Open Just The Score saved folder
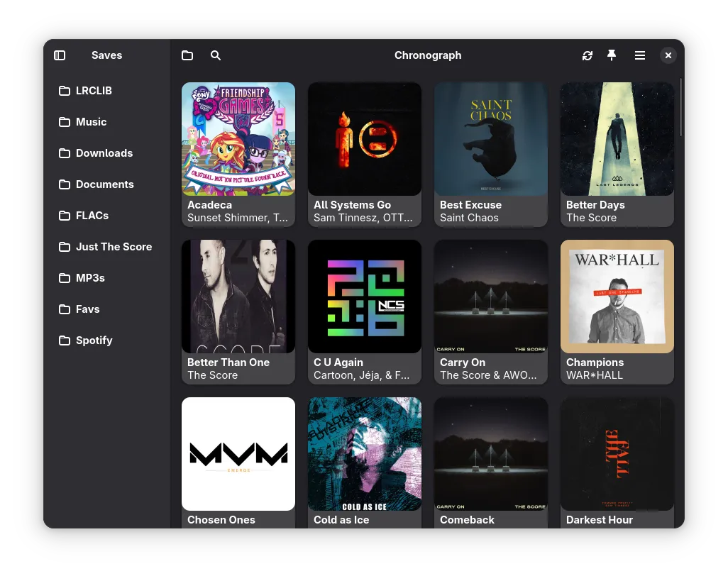The image size is (728, 576). (114, 247)
